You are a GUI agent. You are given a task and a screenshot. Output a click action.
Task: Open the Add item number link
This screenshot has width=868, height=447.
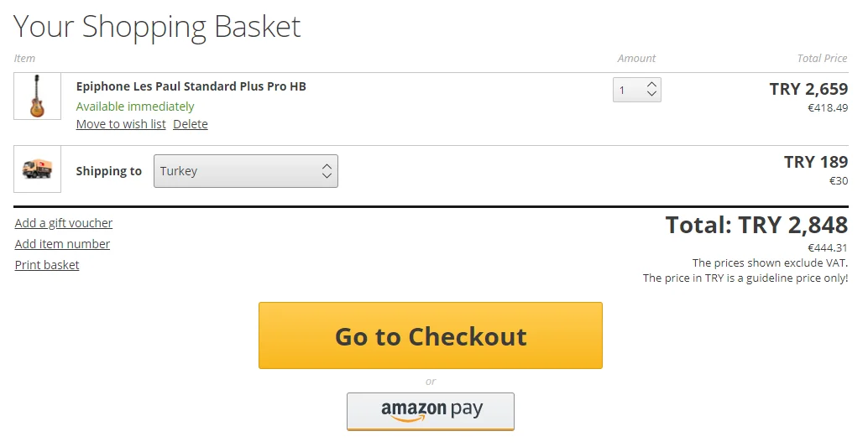pos(62,244)
